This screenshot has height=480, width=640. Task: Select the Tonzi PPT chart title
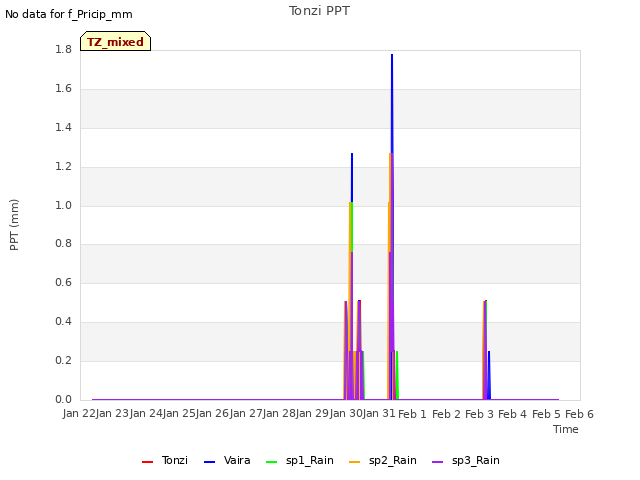[x=319, y=11]
